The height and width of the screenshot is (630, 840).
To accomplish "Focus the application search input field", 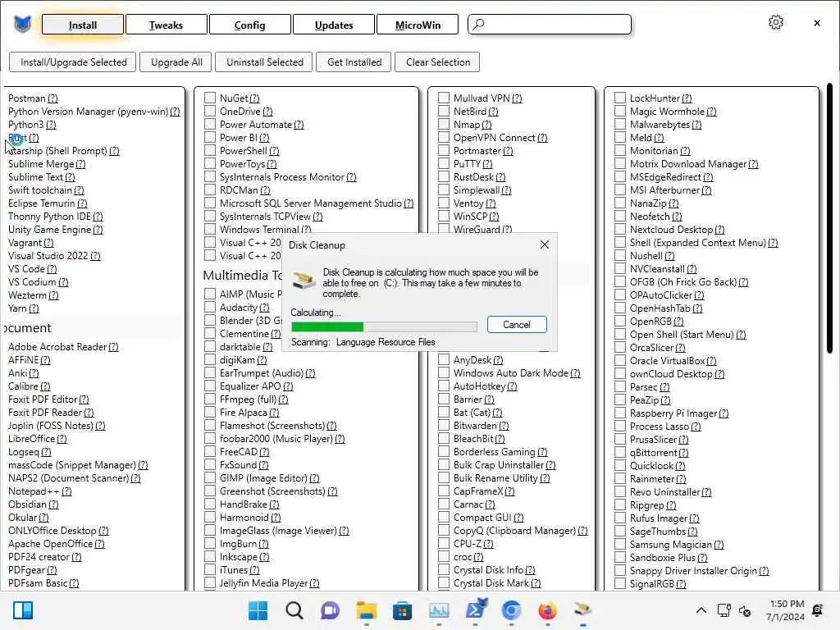I will (550, 24).
